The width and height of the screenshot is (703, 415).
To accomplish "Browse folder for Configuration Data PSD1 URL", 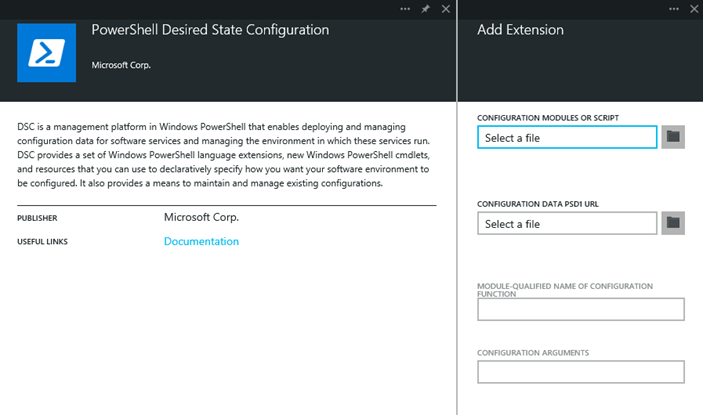I will (673, 223).
